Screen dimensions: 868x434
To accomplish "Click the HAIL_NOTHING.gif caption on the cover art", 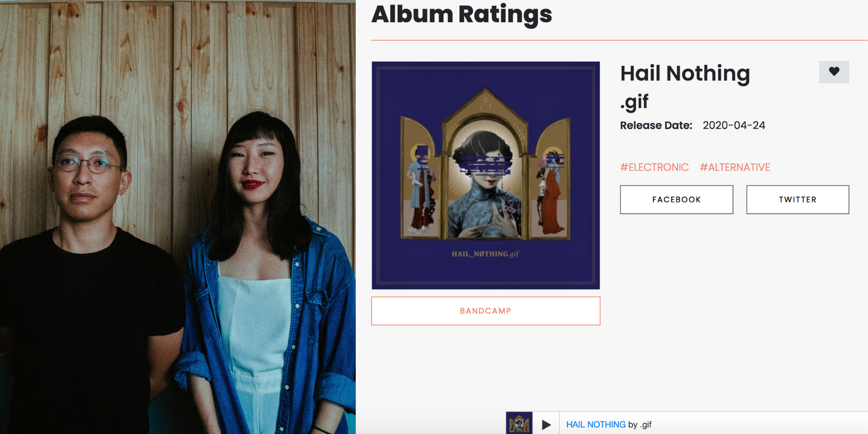I will (485, 254).
